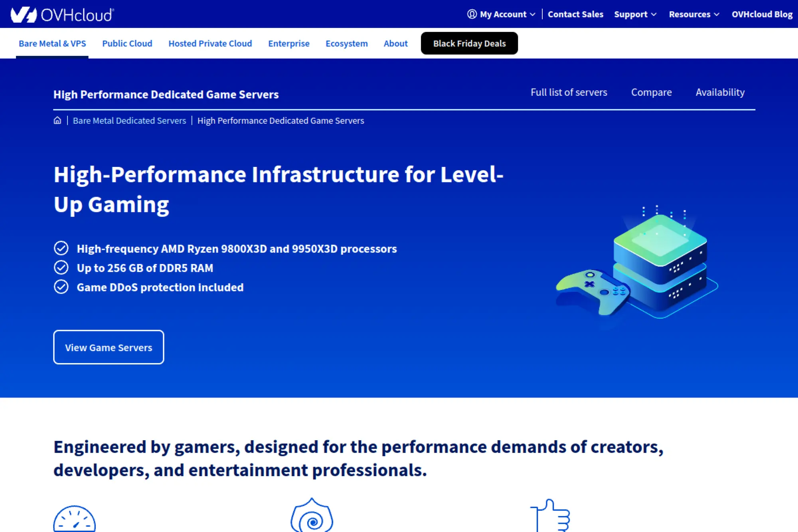Click the home breadcrumb icon
This screenshot has width=798, height=532.
pyautogui.click(x=57, y=120)
